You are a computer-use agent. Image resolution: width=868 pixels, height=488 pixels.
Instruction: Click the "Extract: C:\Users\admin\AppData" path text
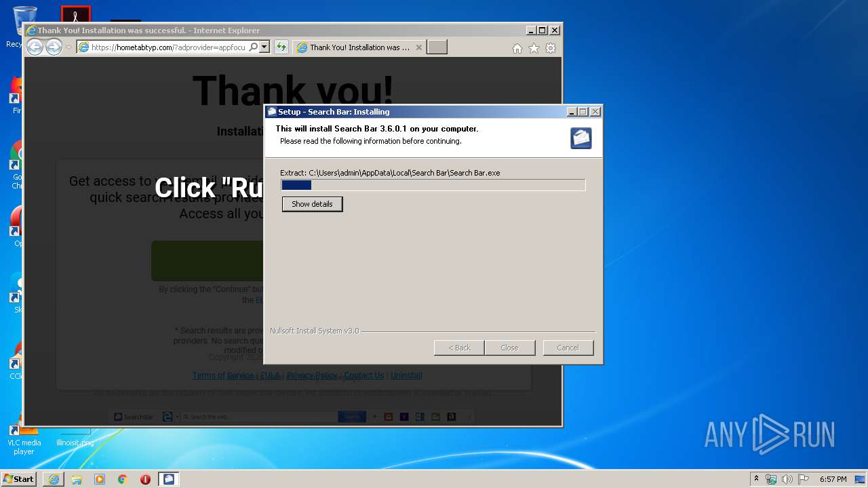tap(390, 173)
